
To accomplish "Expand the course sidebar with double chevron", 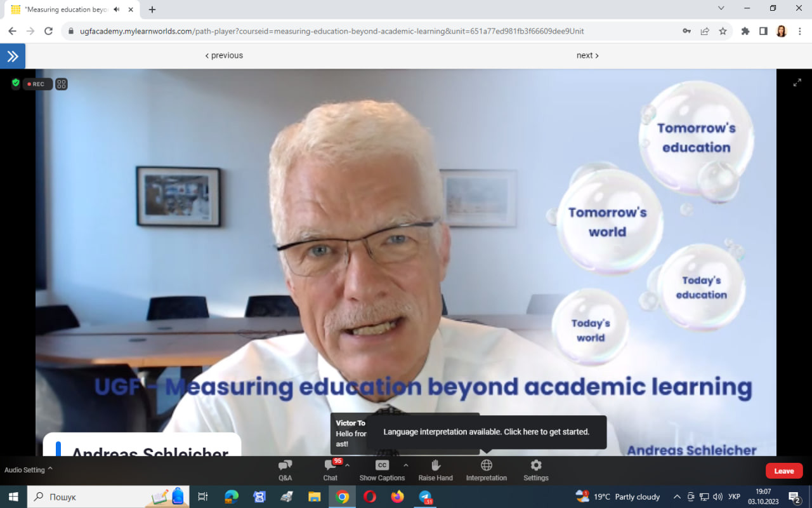I will click(13, 56).
